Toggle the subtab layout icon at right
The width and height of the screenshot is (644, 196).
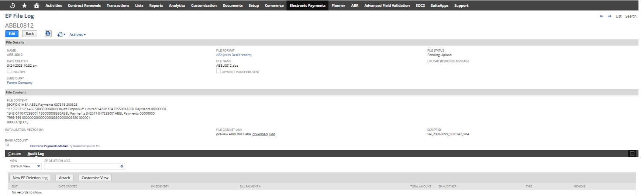[632, 154]
